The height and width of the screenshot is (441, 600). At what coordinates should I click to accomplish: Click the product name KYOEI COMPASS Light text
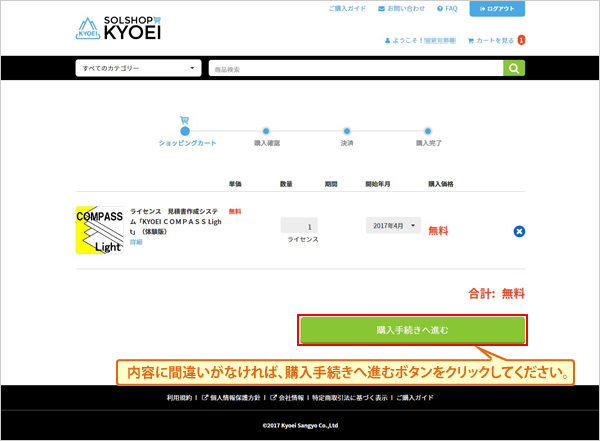(176, 221)
